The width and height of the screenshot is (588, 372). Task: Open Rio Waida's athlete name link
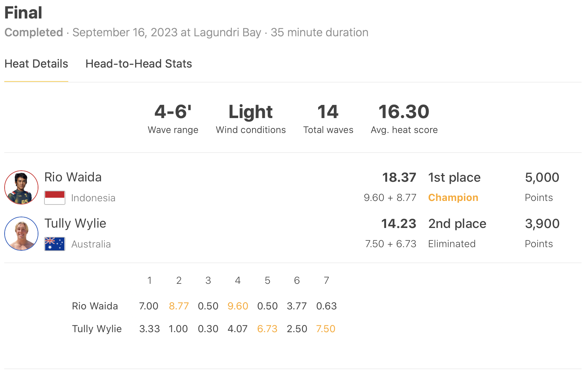pos(73,177)
